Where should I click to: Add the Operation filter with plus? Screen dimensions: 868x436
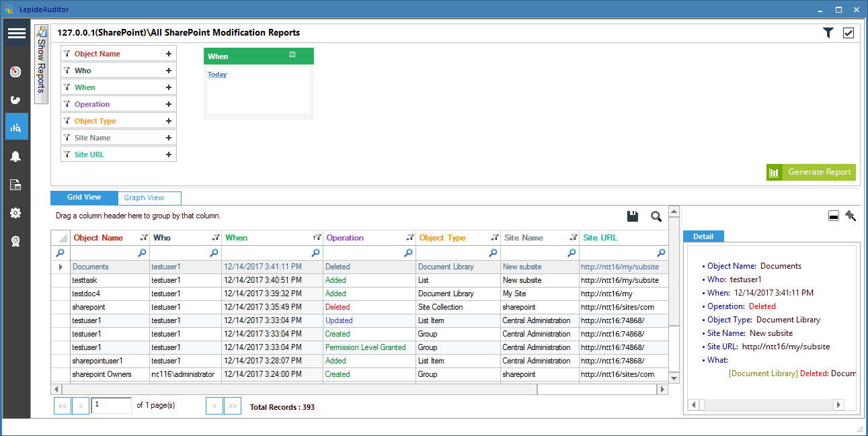click(169, 104)
